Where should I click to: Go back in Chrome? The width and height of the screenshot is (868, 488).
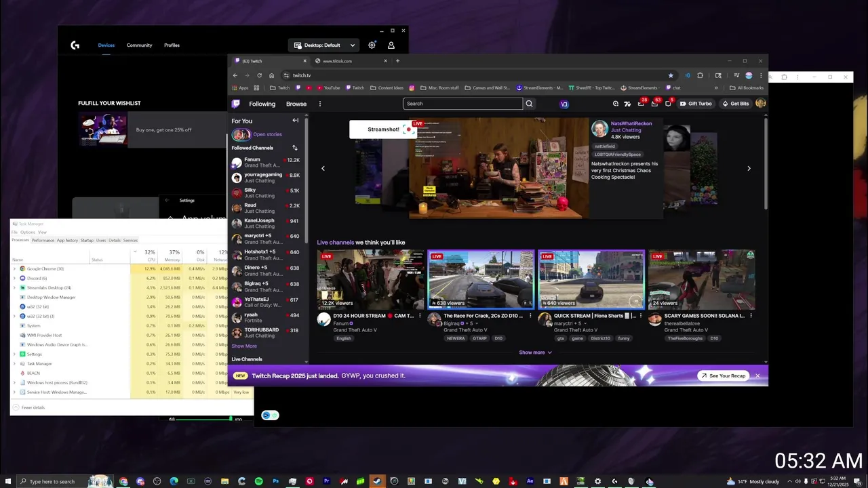point(235,75)
